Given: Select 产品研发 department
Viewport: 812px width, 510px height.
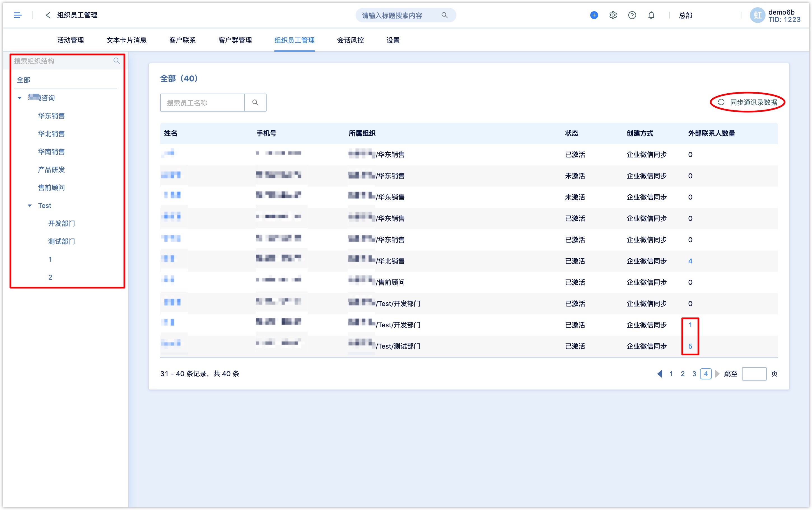Looking at the screenshot, I should point(51,169).
